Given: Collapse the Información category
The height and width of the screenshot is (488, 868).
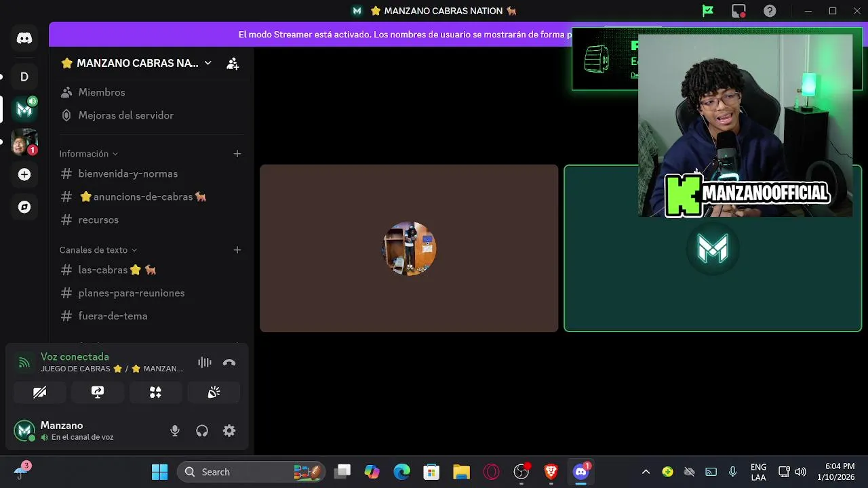Looking at the screenshot, I should [x=89, y=154].
